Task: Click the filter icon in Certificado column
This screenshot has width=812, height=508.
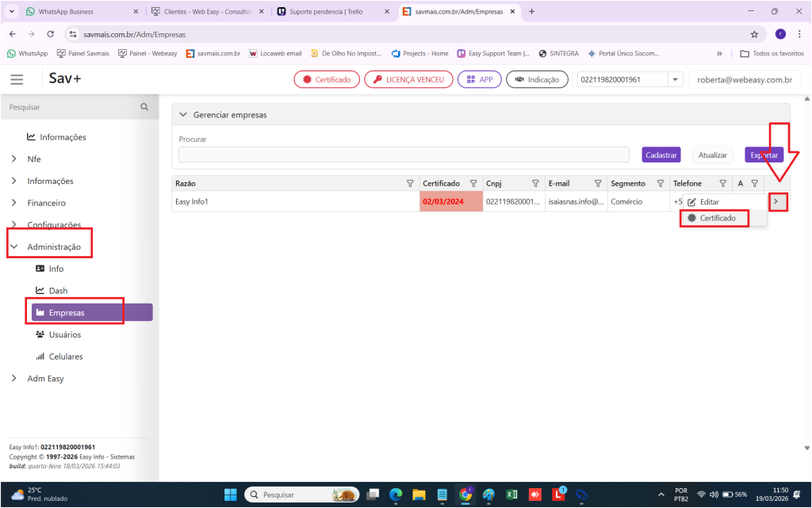Action: pos(473,184)
